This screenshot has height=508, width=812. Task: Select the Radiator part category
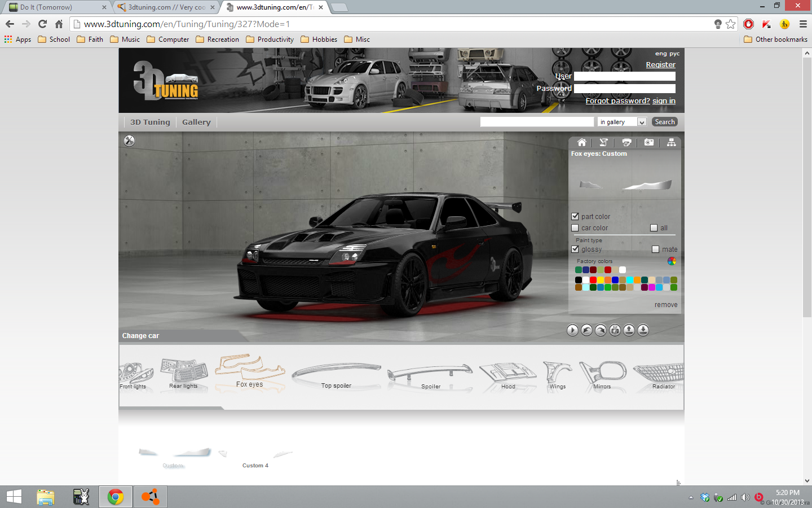tap(660, 376)
